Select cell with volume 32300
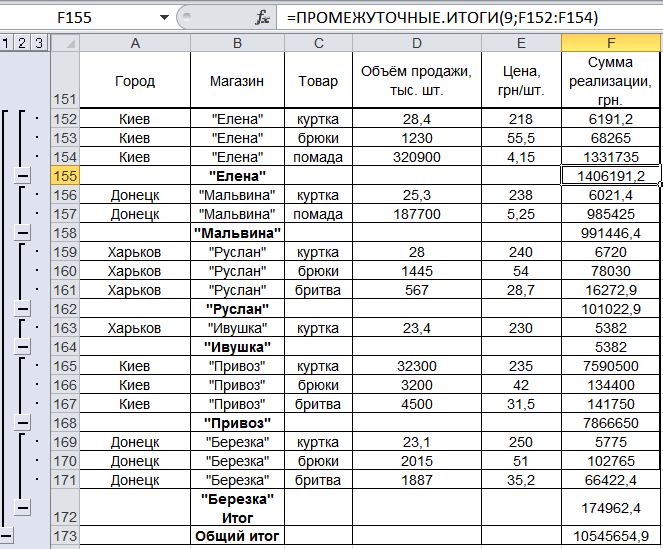This screenshot has height=549, width=663. click(x=416, y=365)
